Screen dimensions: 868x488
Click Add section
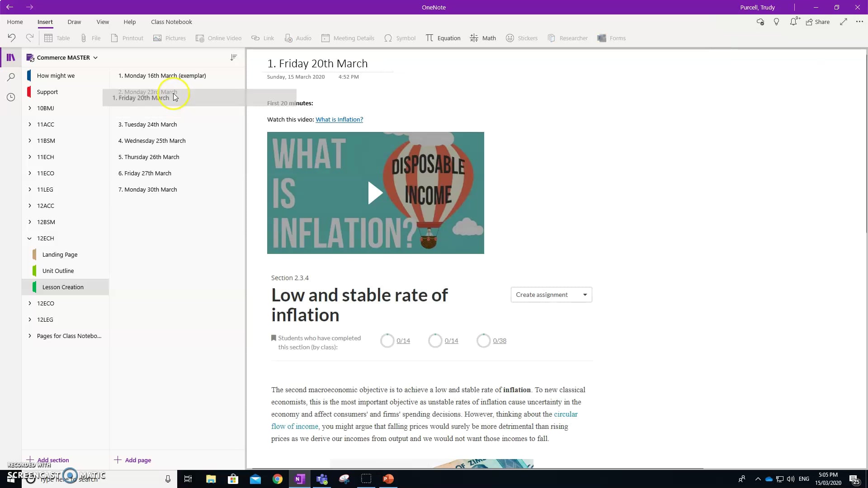(x=48, y=460)
